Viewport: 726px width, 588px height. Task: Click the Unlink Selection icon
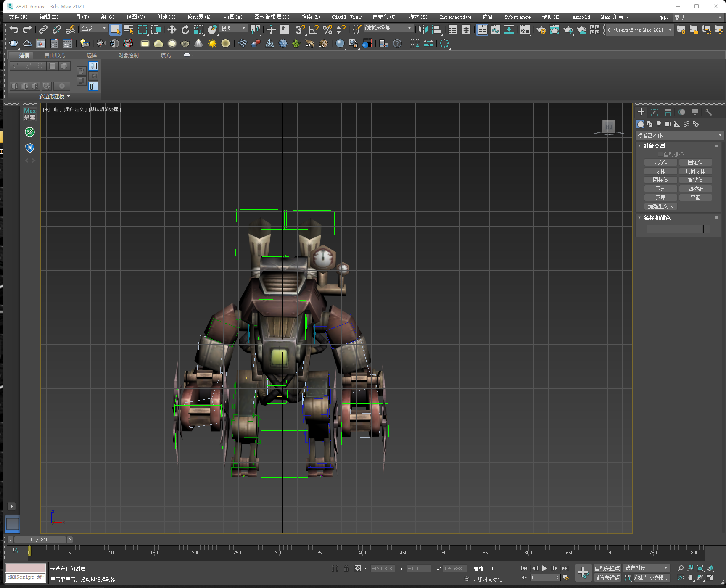tap(57, 29)
